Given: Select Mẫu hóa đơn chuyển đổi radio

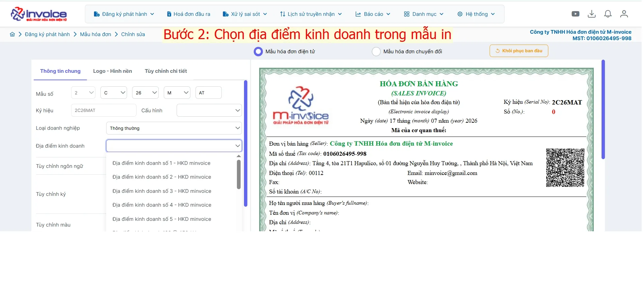Looking at the screenshot, I should pyautogui.click(x=376, y=52).
